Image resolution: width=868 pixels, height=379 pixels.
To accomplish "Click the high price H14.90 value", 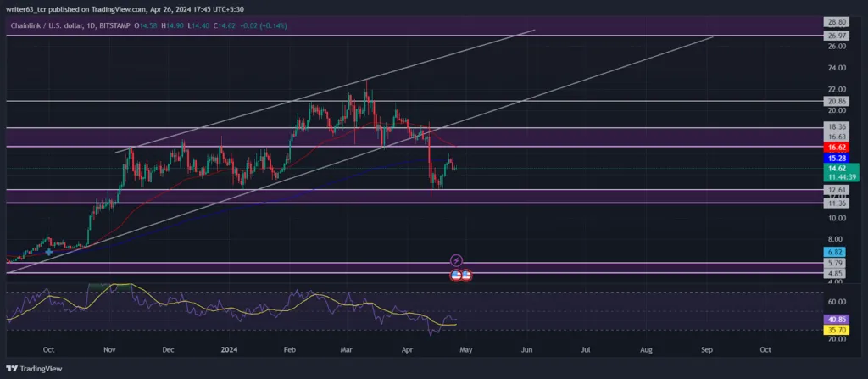I will pyautogui.click(x=171, y=25).
